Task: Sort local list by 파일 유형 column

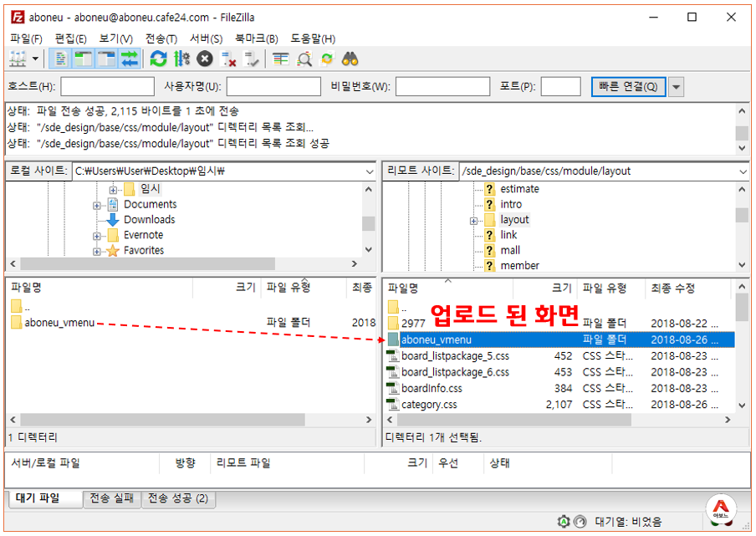Action: (304, 288)
